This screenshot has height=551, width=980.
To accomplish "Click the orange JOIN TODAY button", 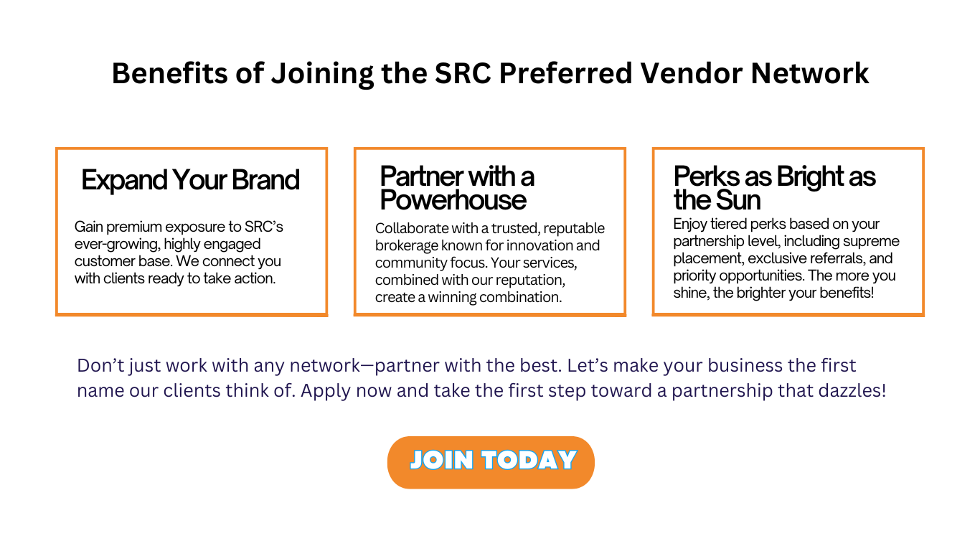I will point(491,462).
